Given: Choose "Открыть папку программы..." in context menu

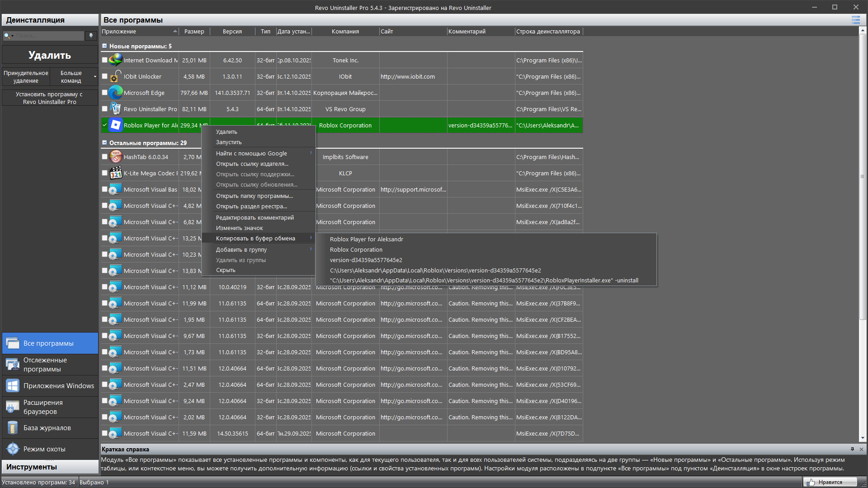Looking at the screenshot, I should (254, 196).
